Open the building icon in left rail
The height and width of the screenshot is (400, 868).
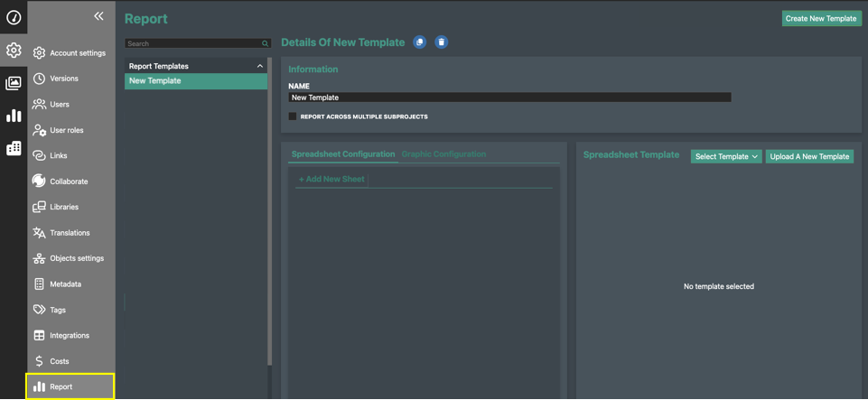pyautogui.click(x=14, y=148)
